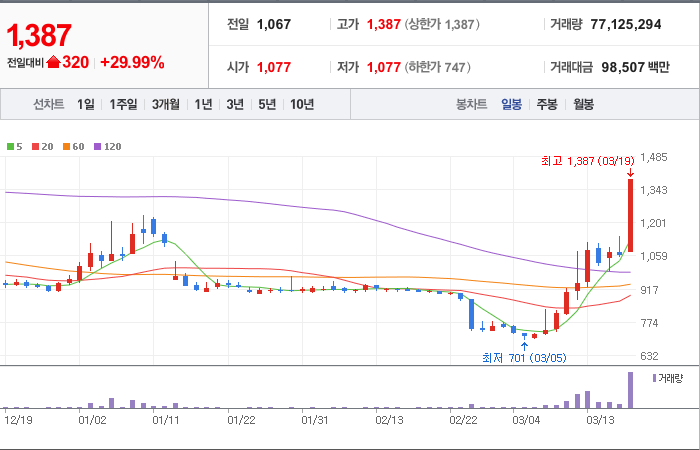
Task: Click the 1,485 price axis label
Action: pos(654,157)
